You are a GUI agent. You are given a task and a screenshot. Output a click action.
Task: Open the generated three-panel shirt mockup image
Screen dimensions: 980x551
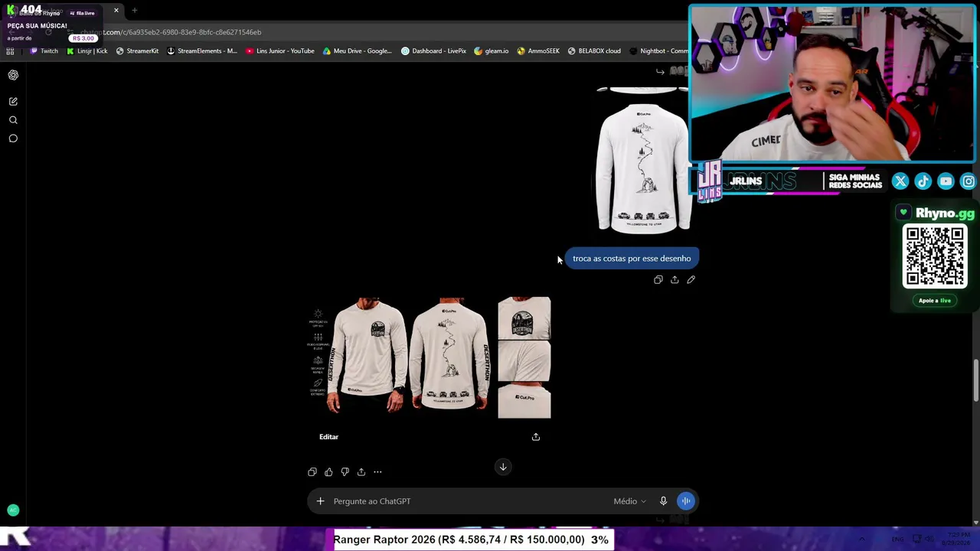[430, 357]
